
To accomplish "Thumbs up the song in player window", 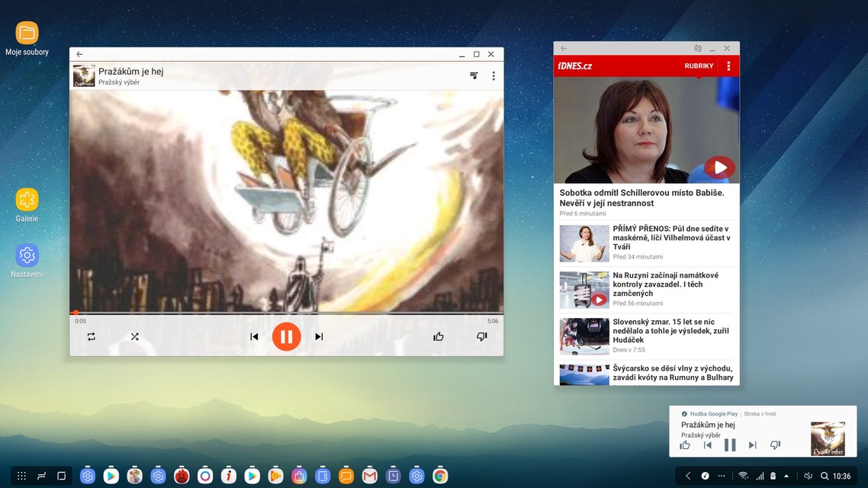I will click(439, 337).
